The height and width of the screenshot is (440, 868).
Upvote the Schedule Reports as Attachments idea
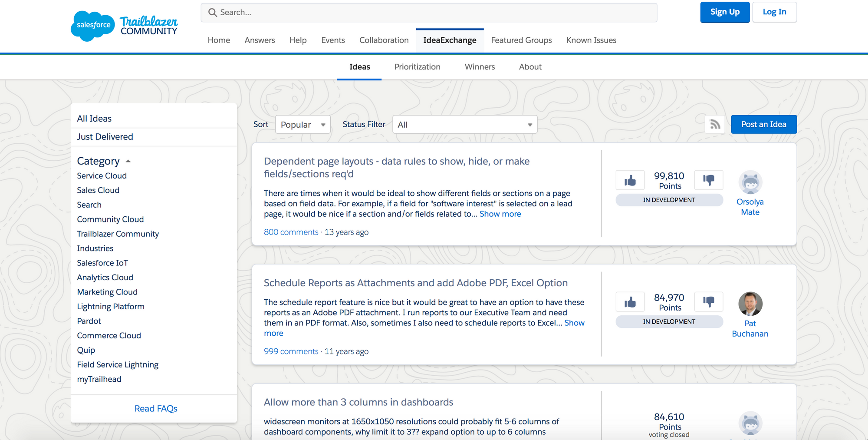click(x=630, y=301)
